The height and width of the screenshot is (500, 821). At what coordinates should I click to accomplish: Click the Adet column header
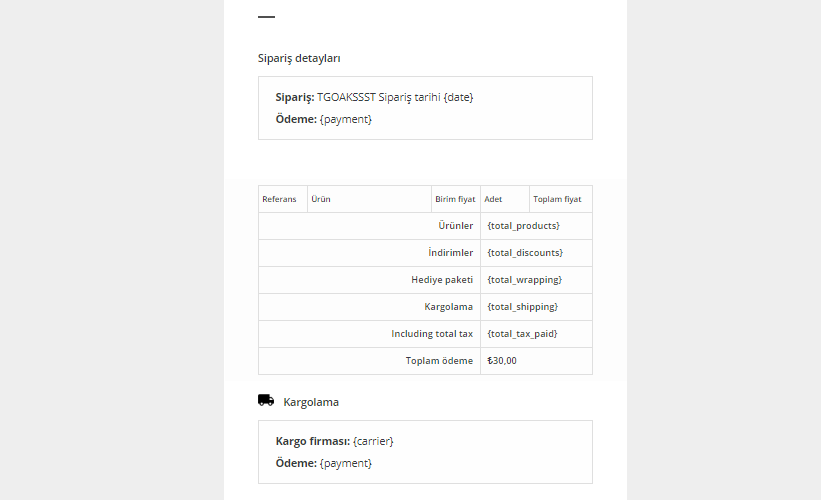(x=493, y=199)
